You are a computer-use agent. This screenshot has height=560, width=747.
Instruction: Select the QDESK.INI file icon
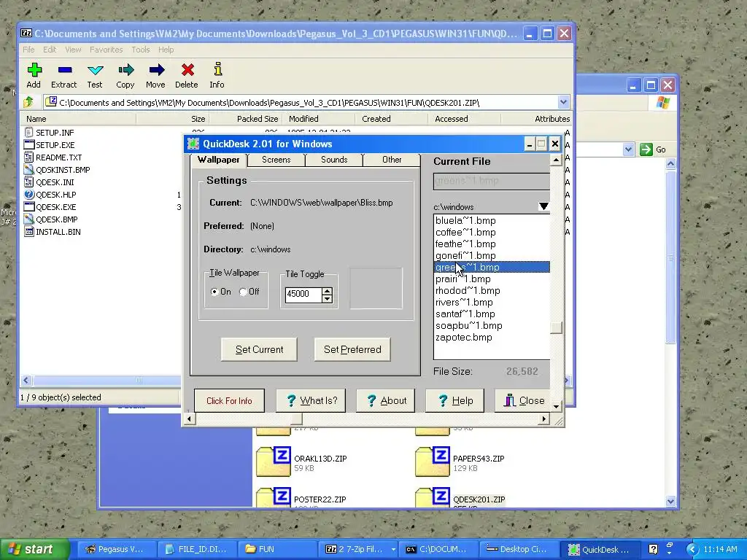pos(29,182)
